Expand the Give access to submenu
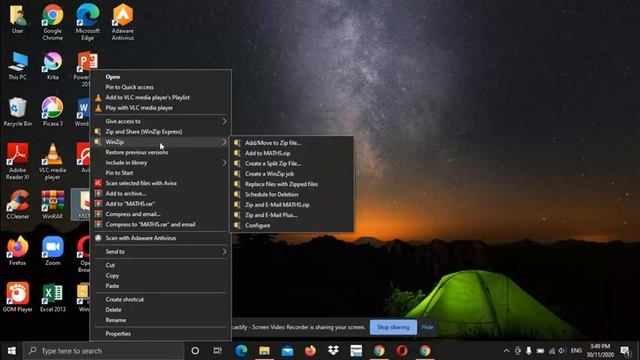Screen dimensions: 640x360 [161, 121]
